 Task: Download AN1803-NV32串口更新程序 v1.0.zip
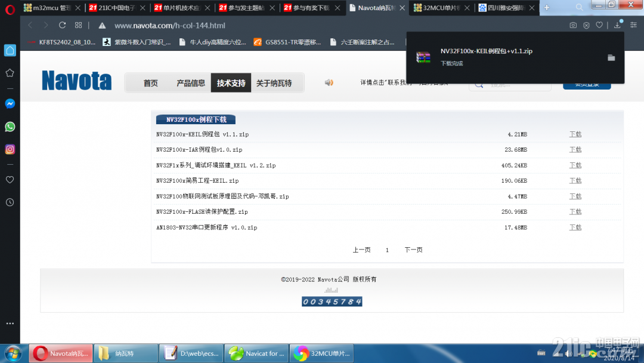575,227
